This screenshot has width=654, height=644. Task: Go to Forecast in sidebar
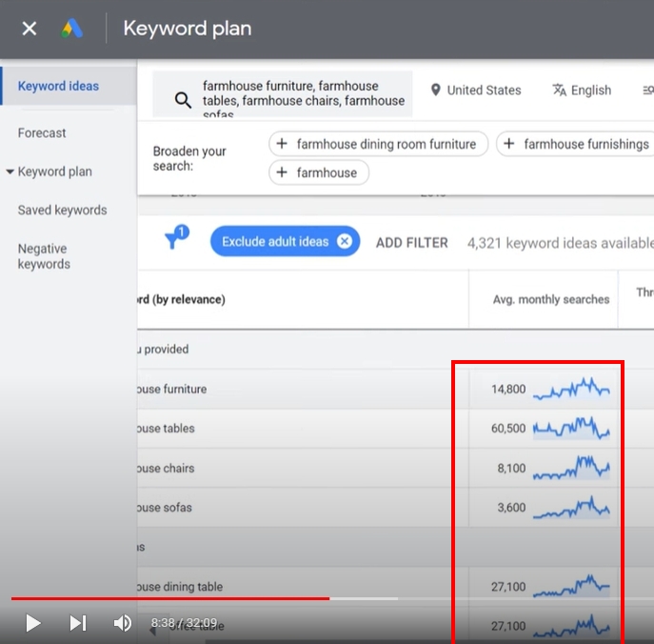(42, 133)
